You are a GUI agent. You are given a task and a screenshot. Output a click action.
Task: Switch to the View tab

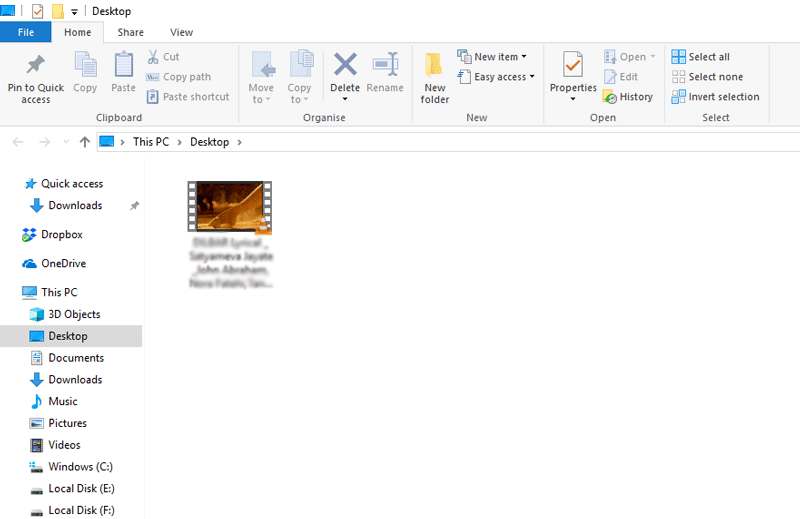point(181,32)
